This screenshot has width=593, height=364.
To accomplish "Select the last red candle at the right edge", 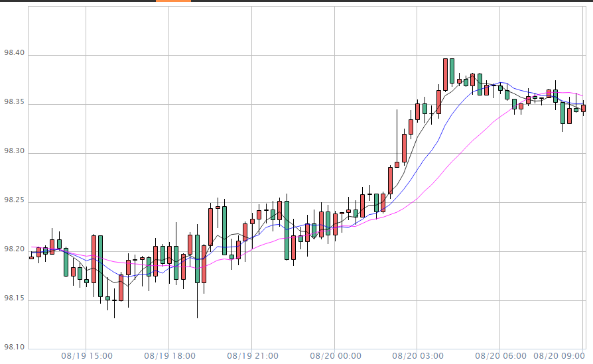I will pyautogui.click(x=583, y=107).
